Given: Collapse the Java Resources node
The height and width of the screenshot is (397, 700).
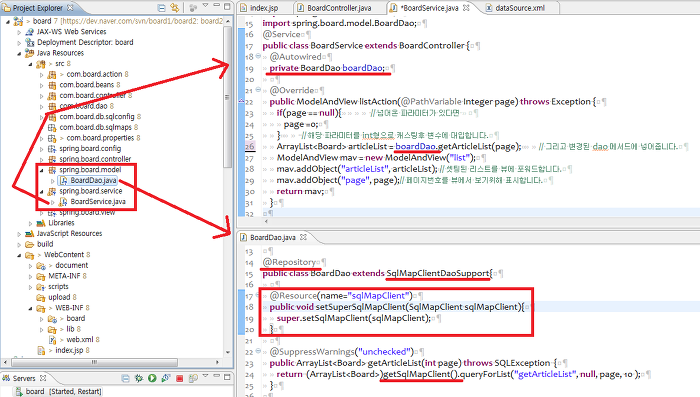Looking at the screenshot, I should pyautogui.click(x=19, y=54).
